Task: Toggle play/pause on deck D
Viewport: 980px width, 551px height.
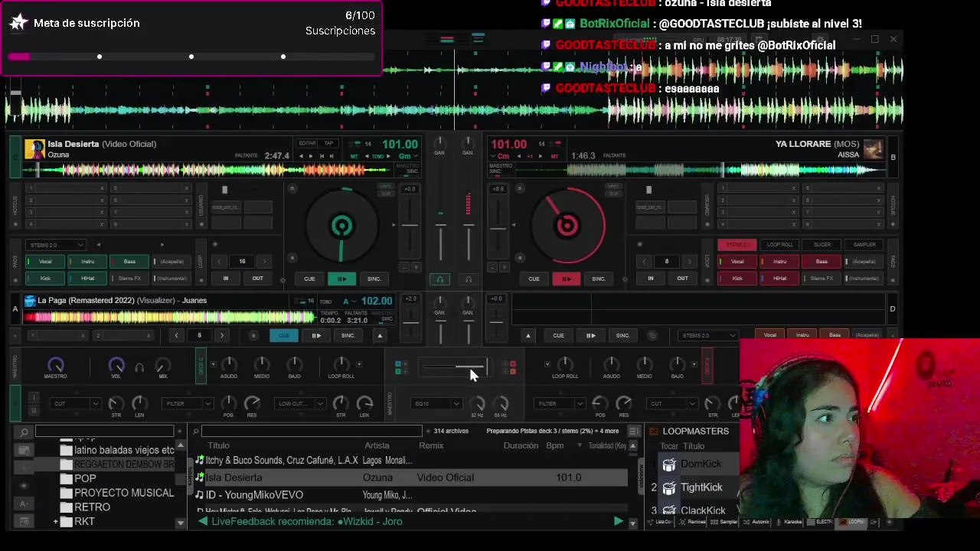Action: click(590, 335)
